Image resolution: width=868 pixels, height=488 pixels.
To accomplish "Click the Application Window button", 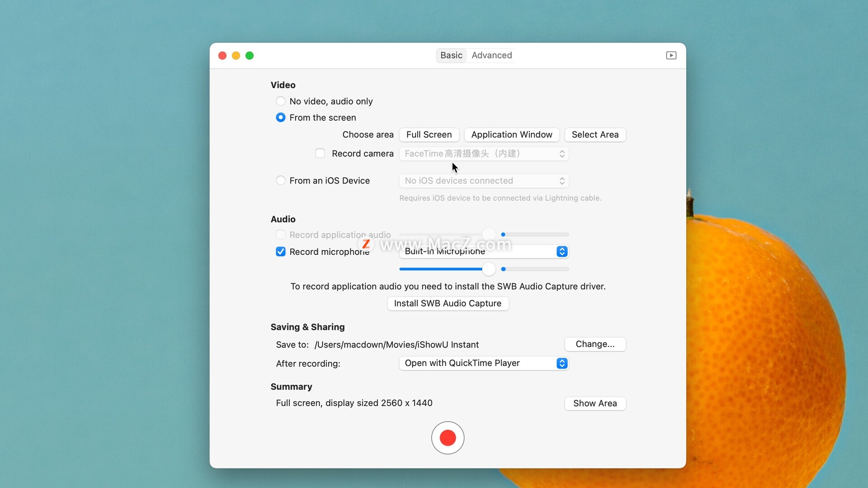I will pos(512,135).
